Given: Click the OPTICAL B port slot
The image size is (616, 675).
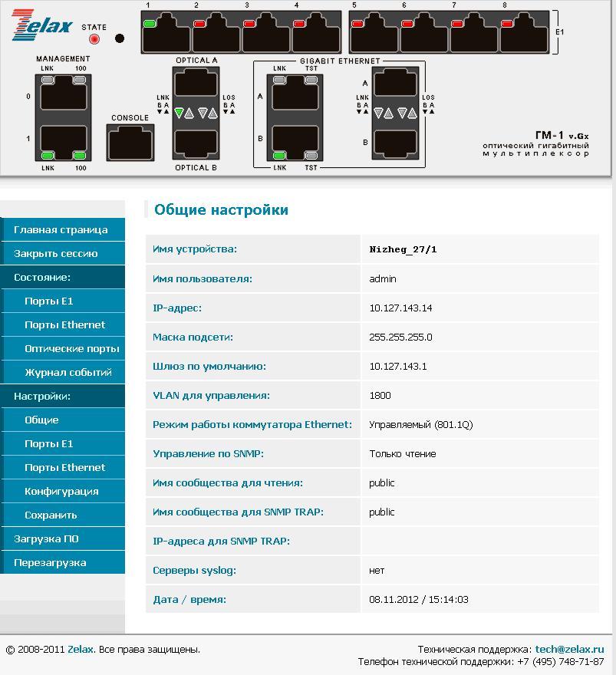Looking at the screenshot, I should pos(196,143).
